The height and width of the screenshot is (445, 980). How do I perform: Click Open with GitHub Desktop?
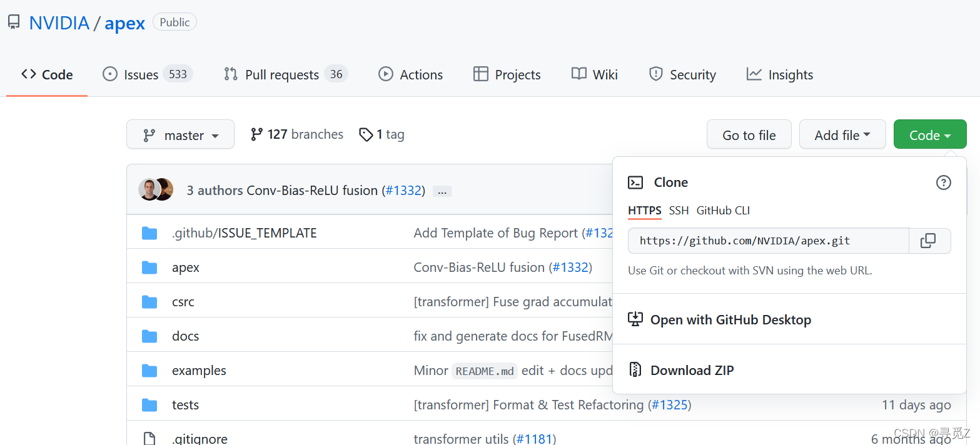[730, 319]
